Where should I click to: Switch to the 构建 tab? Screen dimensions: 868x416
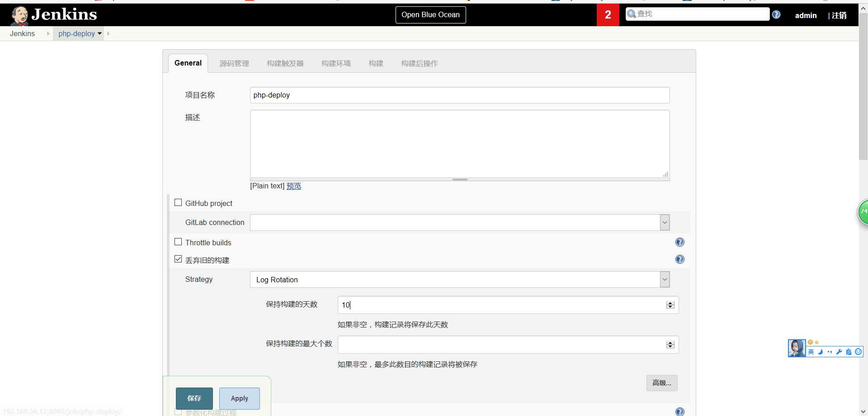(x=376, y=64)
